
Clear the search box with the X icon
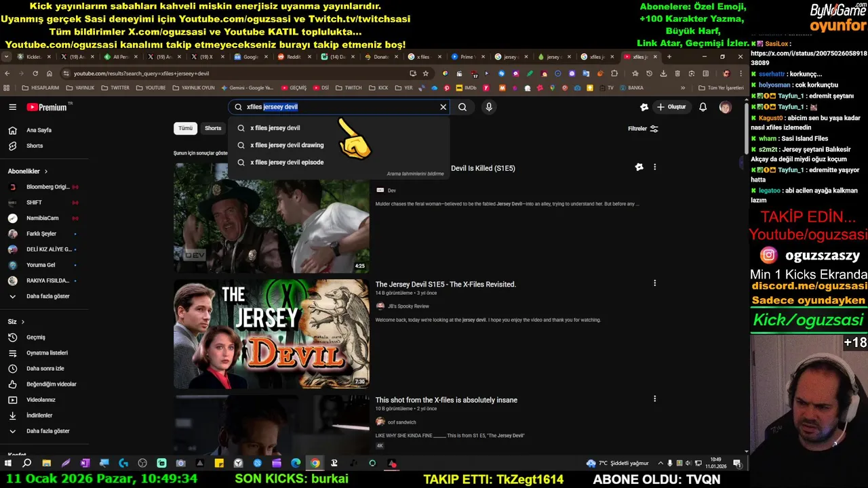[x=443, y=107]
